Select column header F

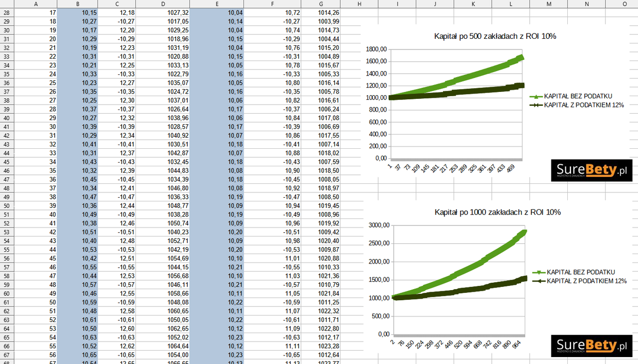[272, 4]
